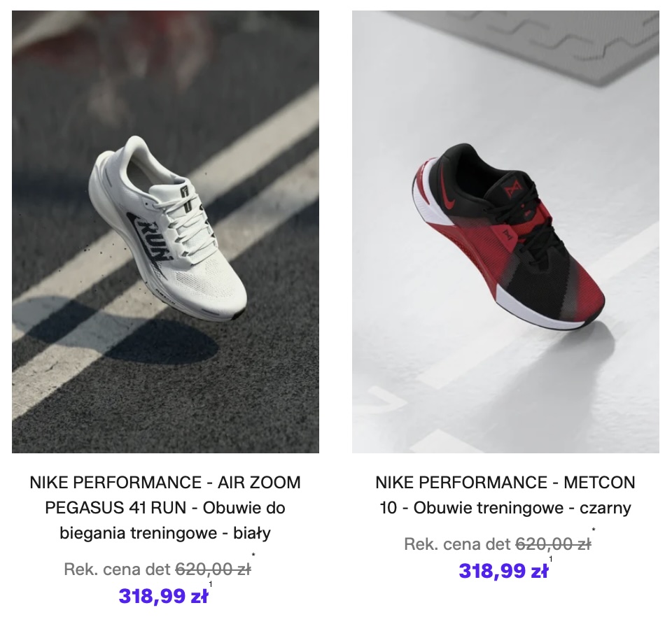Click the asterisk footnote beside Metcon old price
Image resolution: width=672 pixels, height=624 pixels.
point(594,531)
